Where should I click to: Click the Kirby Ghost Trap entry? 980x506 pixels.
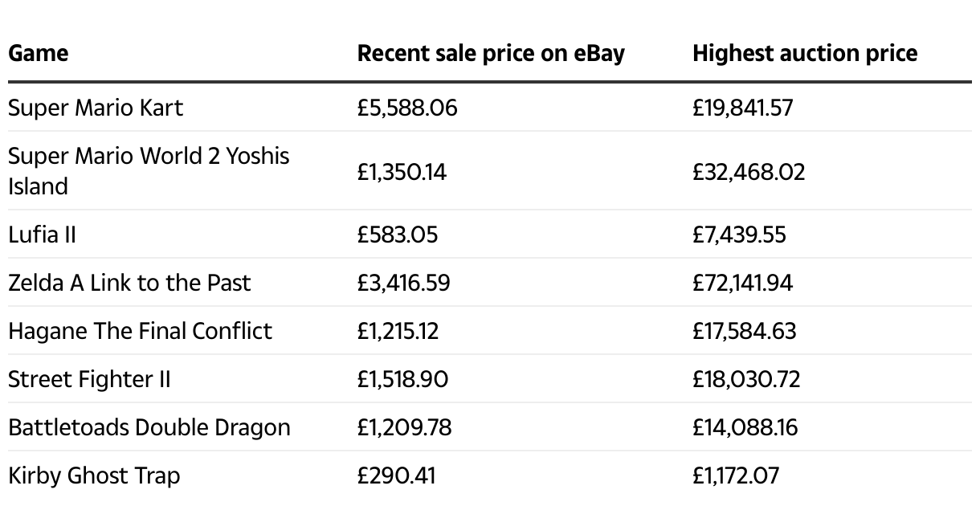pyautogui.click(x=94, y=475)
